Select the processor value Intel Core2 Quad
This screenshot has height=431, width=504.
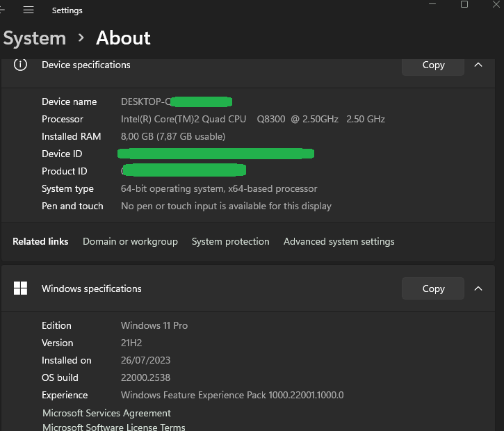(x=253, y=120)
